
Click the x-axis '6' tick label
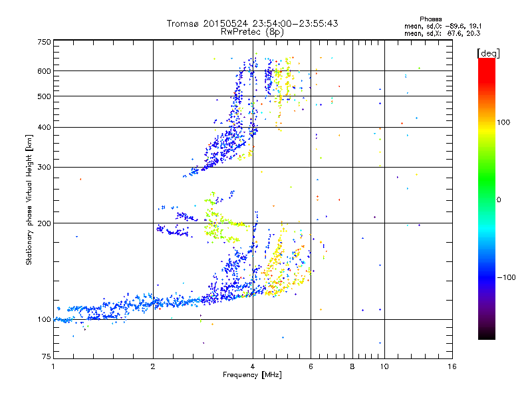311,366
